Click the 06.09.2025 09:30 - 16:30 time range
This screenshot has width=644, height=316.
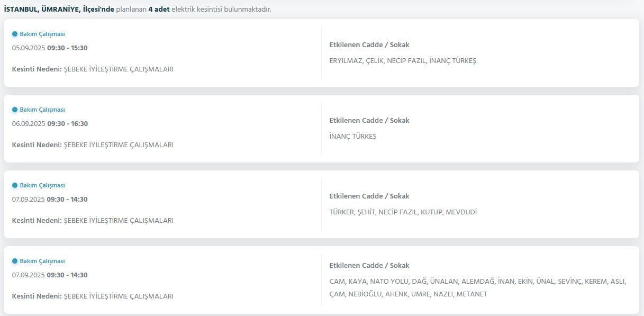click(50, 123)
